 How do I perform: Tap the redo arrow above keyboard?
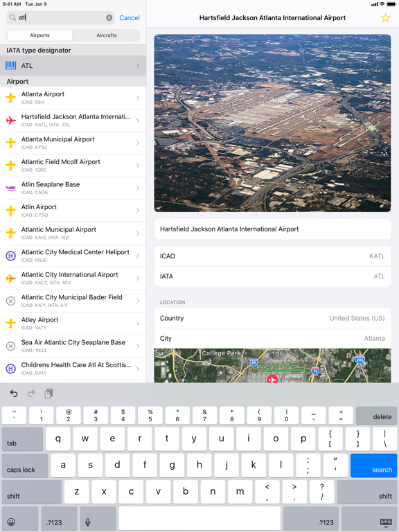[x=31, y=393]
